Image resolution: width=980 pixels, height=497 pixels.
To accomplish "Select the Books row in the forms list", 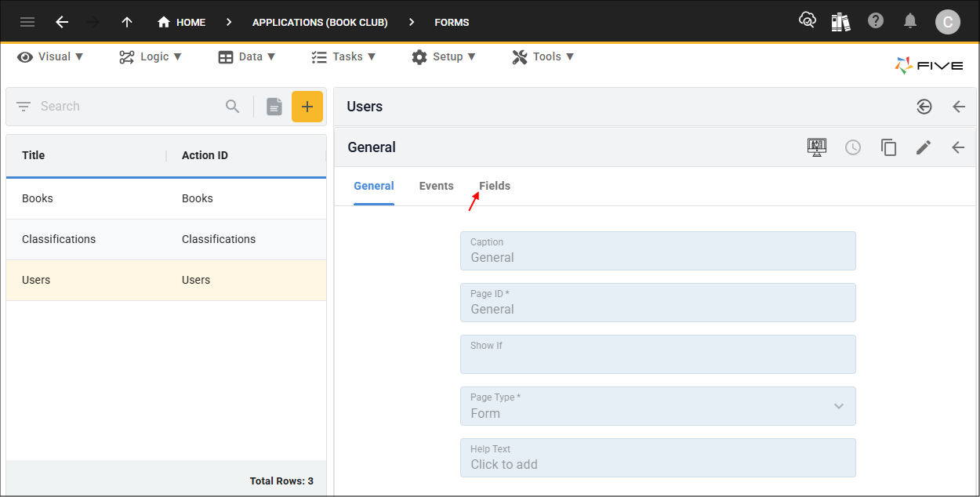I will tap(166, 198).
